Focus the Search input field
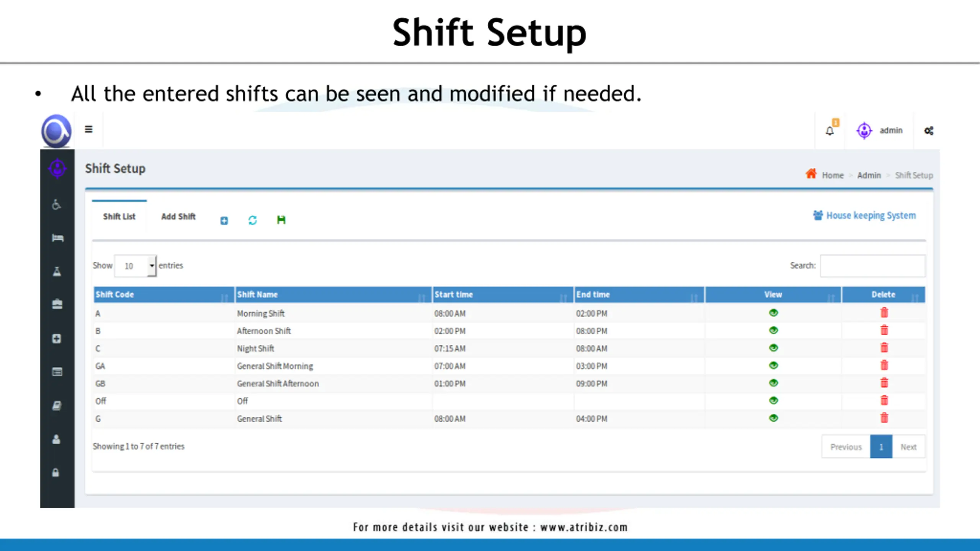The width and height of the screenshot is (980, 551). pyautogui.click(x=873, y=266)
